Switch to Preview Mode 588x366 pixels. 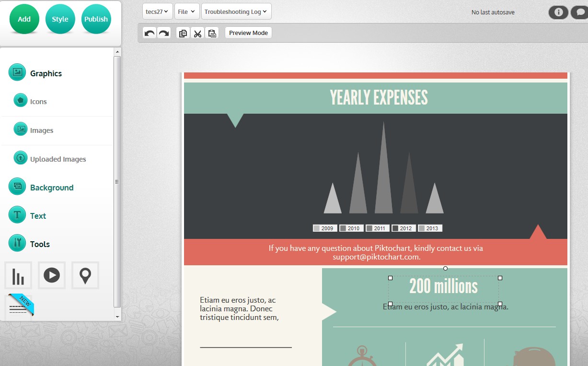click(x=248, y=33)
